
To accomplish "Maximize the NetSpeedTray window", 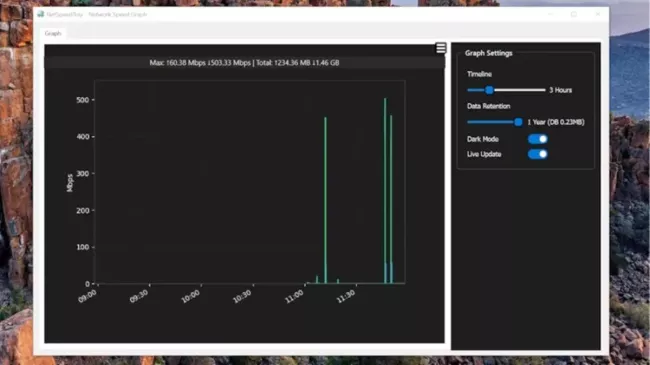I will (x=574, y=14).
